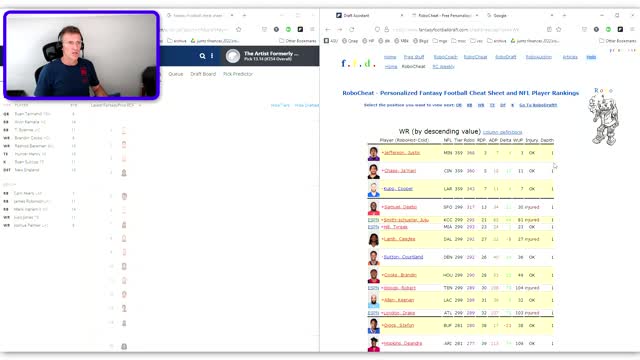Select the TE position link

coord(492,105)
